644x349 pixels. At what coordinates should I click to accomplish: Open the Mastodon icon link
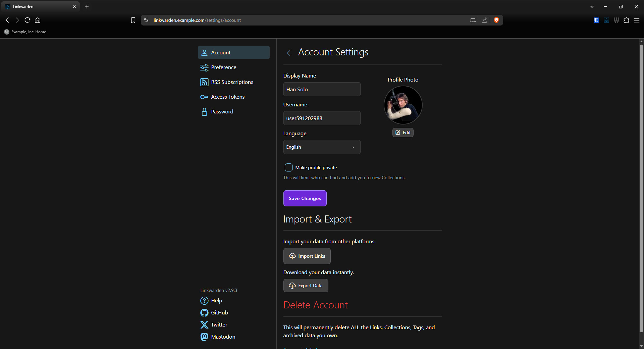[x=204, y=337]
